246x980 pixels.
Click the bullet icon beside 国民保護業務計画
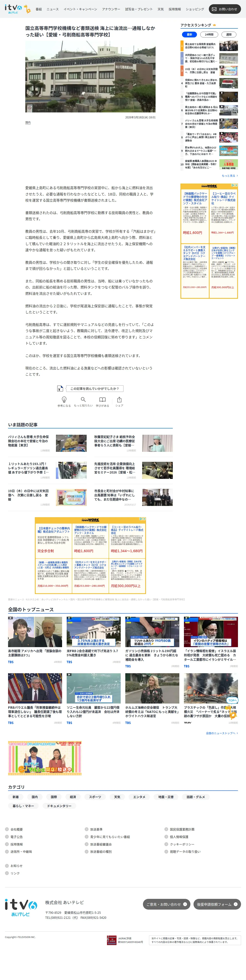tap(166, 829)
